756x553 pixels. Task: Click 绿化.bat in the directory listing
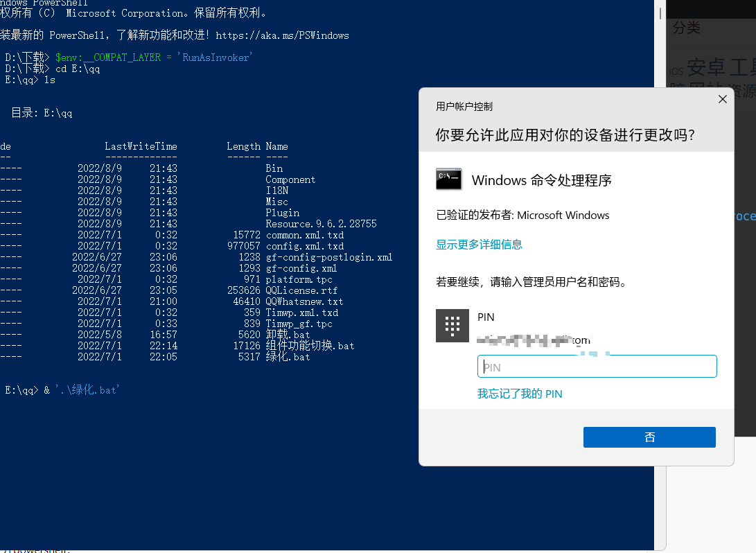pos(288,357)
